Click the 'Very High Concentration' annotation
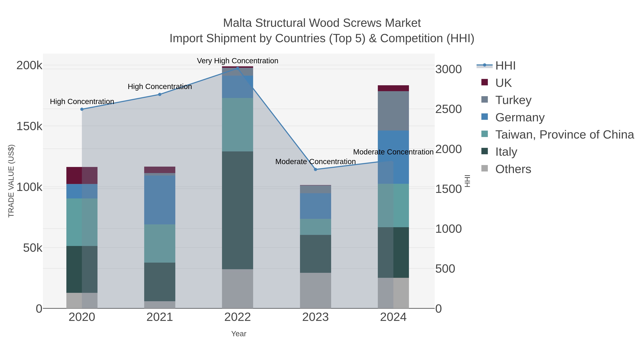The image size is (644, 362). (238, 61)
